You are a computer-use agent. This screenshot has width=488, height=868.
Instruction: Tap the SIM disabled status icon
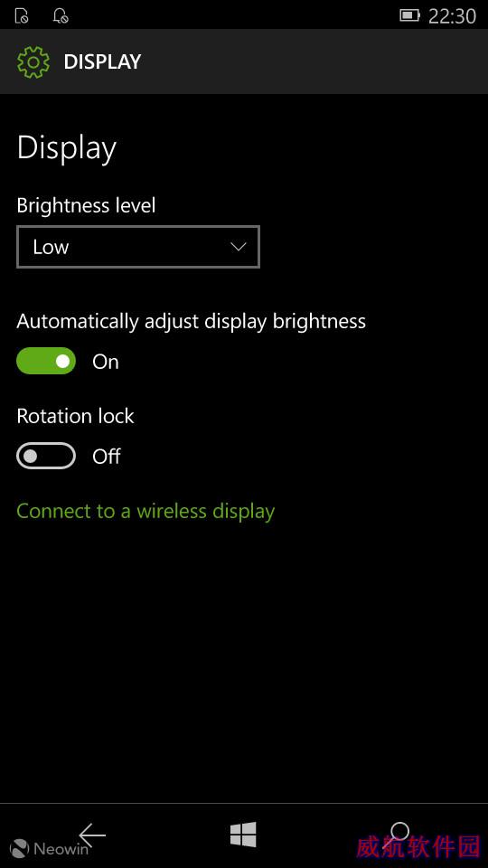(x=22, y=15)
